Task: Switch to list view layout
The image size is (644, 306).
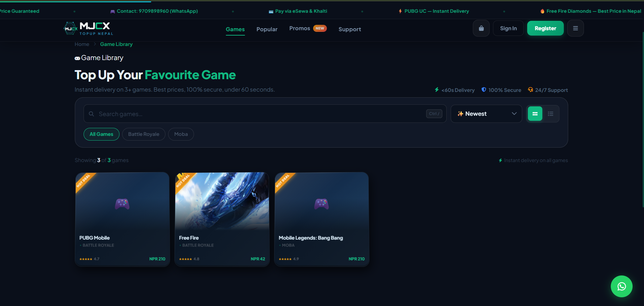Action: click(550, 114)
